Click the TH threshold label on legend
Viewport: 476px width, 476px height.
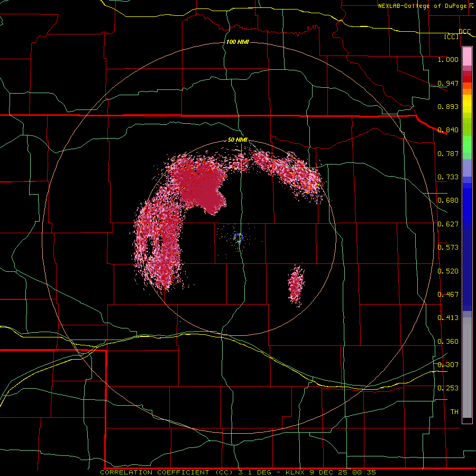[454, 412]
